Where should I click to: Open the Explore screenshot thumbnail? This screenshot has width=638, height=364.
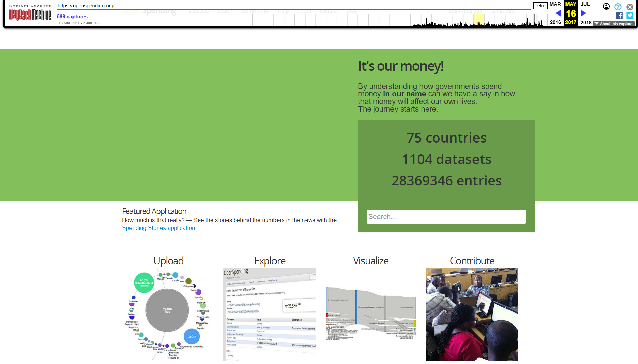pos(270,314)
